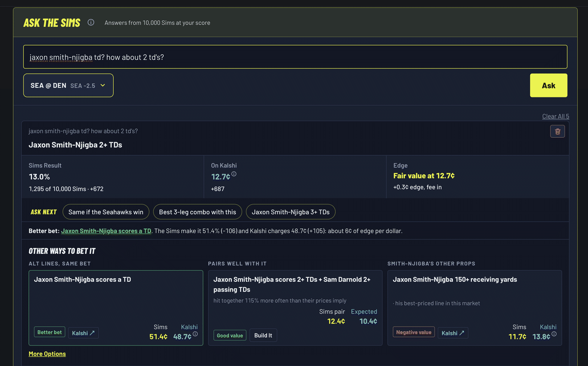Click info icon beside 13.8¢ Kalshi price

(554, 334)
